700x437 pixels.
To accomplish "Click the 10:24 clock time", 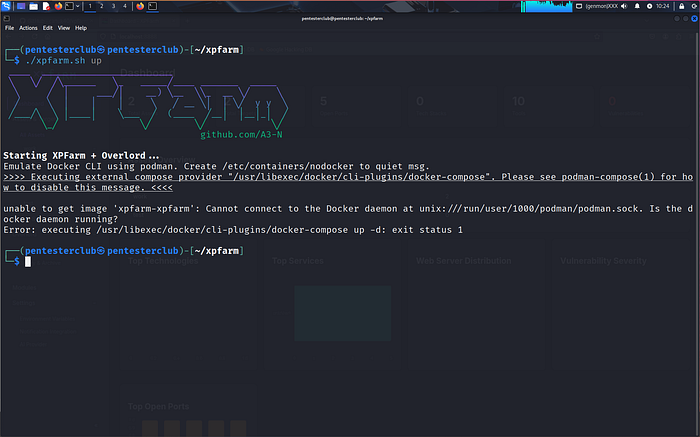I will pos(662,6).
